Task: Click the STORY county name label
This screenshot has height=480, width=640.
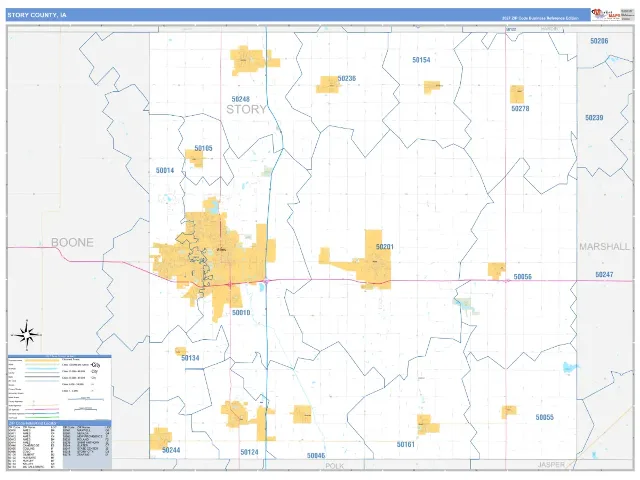Action: (246, 109)
